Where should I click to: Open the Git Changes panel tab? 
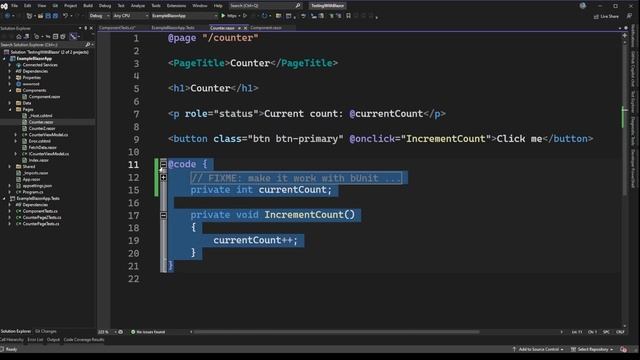point(46,331)
